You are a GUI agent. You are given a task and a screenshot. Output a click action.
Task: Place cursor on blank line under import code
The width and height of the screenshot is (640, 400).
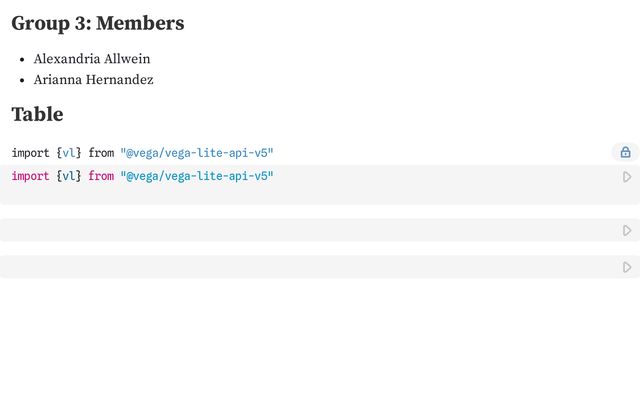[310, 194]
